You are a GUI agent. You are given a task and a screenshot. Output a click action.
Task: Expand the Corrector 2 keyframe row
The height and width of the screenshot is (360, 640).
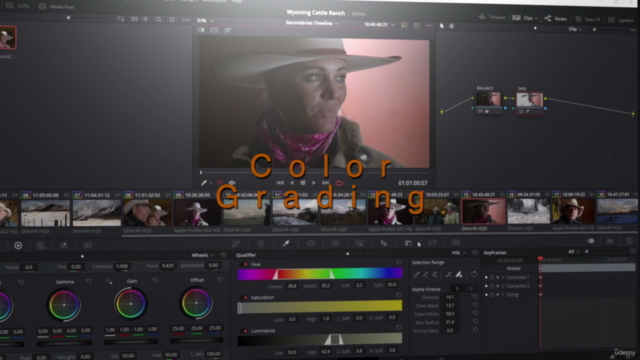pyautogui.click(x=503, y=286)
